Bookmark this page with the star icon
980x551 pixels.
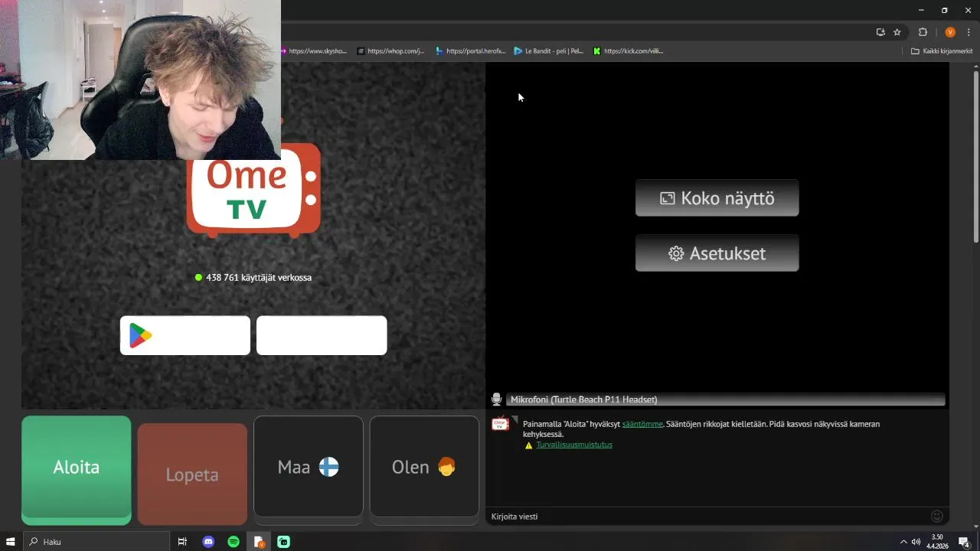pos(897,32)
